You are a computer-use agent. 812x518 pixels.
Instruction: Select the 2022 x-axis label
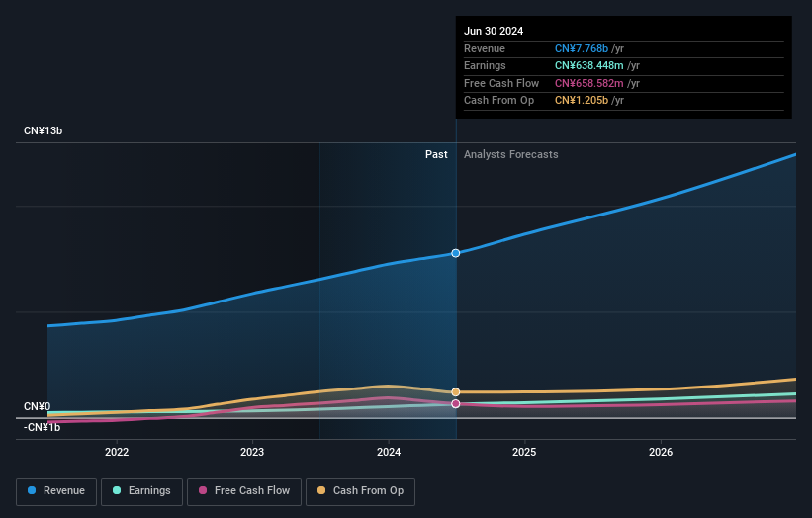click(x=117, y=452)
